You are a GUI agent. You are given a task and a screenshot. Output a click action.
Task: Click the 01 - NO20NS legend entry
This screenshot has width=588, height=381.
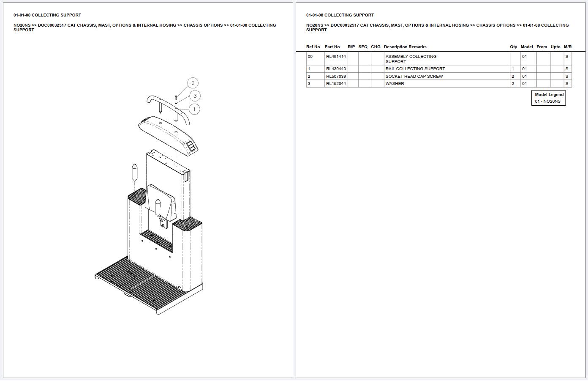(x=547, y=101)
